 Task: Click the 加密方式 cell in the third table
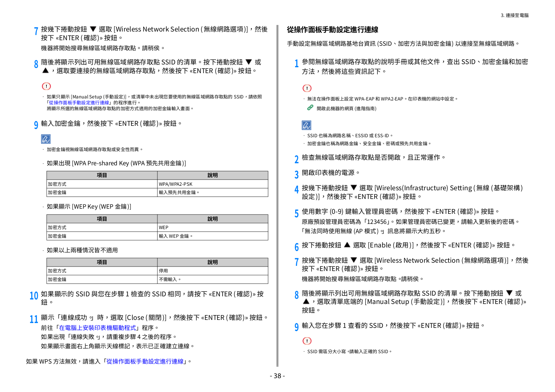click(x=102, y=271)
